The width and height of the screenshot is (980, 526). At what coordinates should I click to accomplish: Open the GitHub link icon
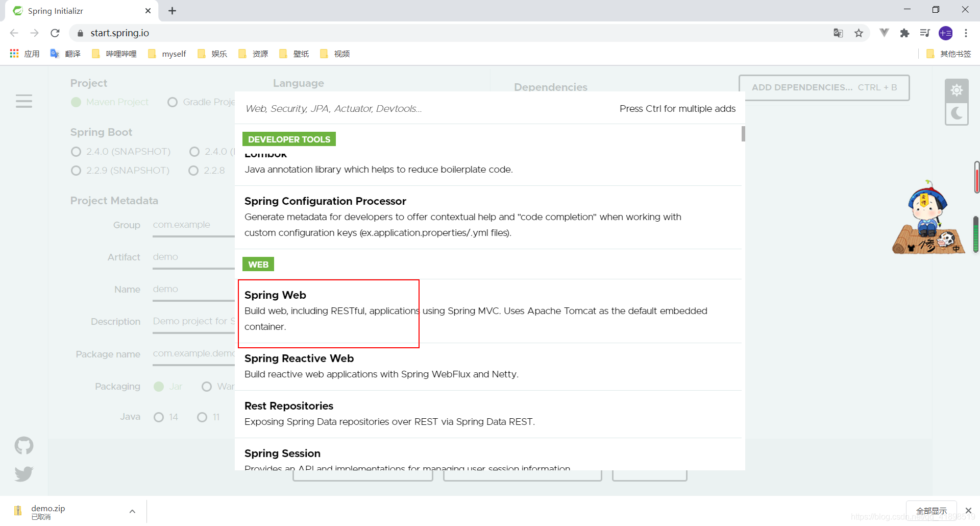tap(24, 446)
